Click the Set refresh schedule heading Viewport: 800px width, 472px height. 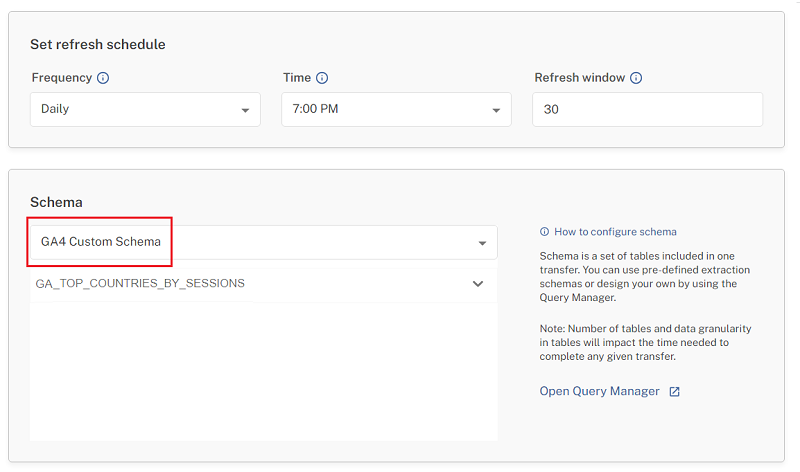(97, 44)
